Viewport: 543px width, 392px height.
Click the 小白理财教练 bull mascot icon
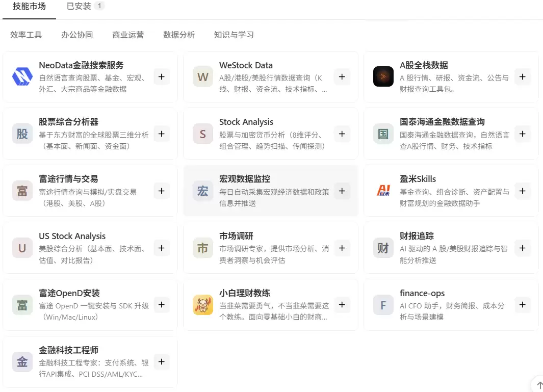tap(203, 305)
